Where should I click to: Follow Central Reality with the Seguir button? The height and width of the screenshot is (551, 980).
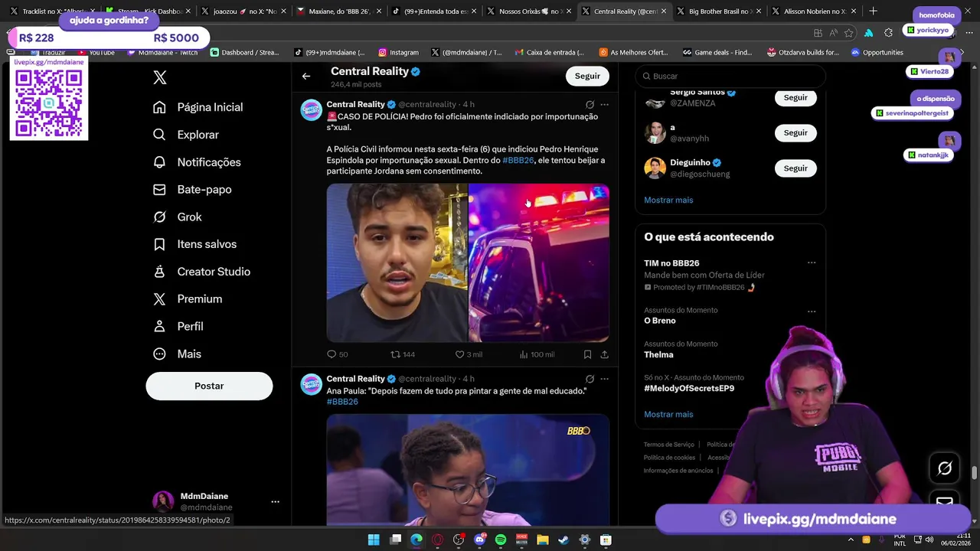pyautogui.click(x=587, y=76)
